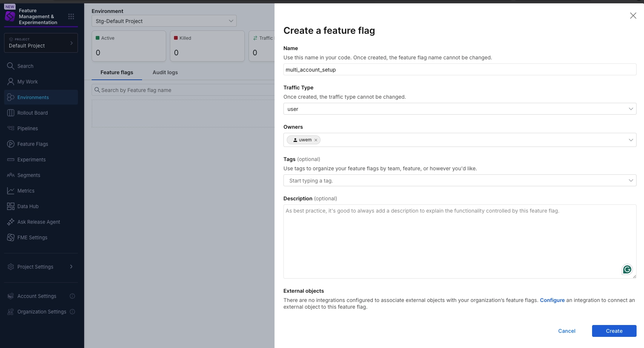Switch to the Feature flags tab
This screenshot has height=348, width=644.
pyautogui.click(x=117, y=72)
